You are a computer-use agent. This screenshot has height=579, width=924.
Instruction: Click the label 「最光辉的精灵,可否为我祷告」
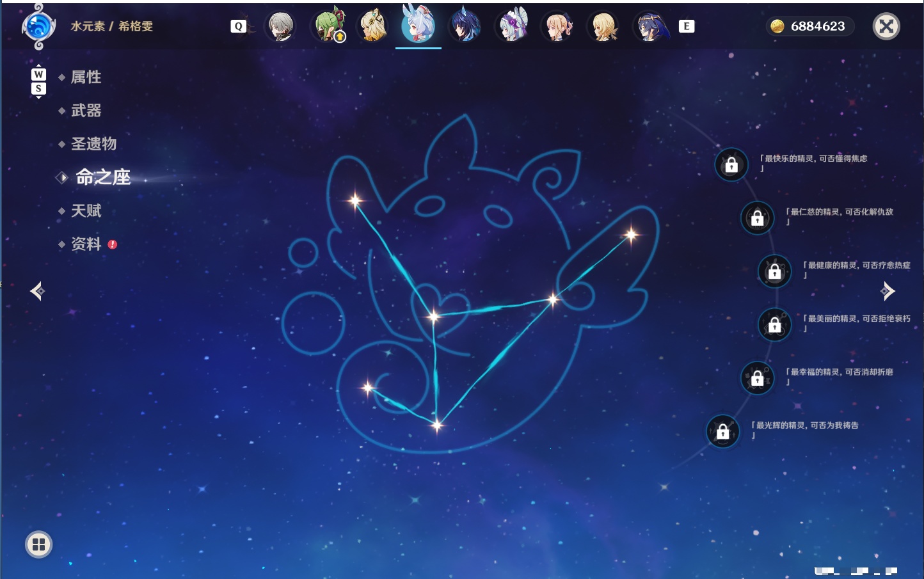pos(805,429)
